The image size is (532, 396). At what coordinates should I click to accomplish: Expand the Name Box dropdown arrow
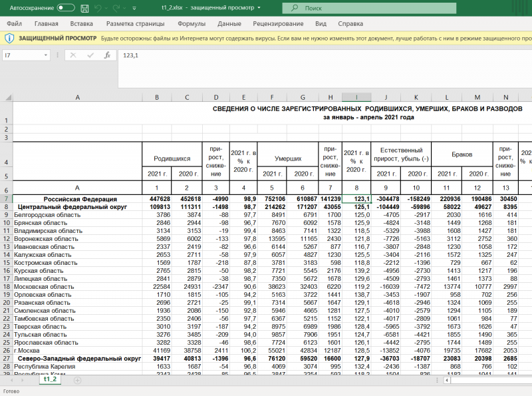coord(46,55)
